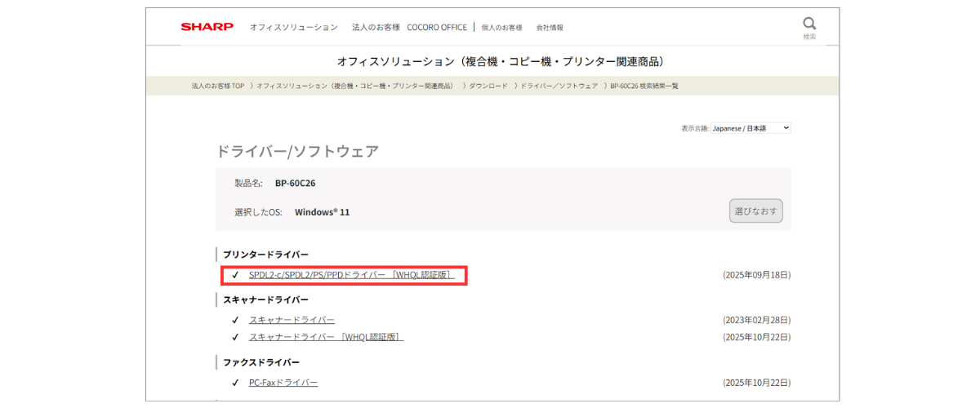Navigate to the ダウンロード breadcrumb

pyautogui.click(x=488, y=86)
